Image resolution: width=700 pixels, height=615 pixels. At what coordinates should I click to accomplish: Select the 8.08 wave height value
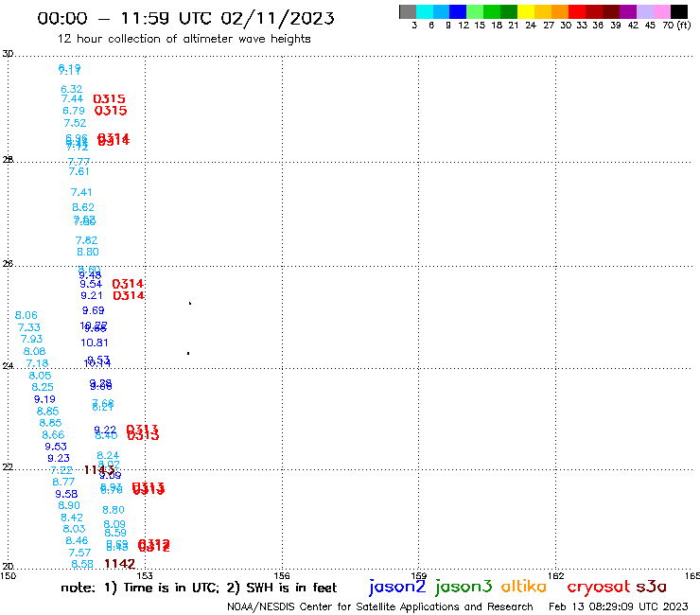(34, 351)
